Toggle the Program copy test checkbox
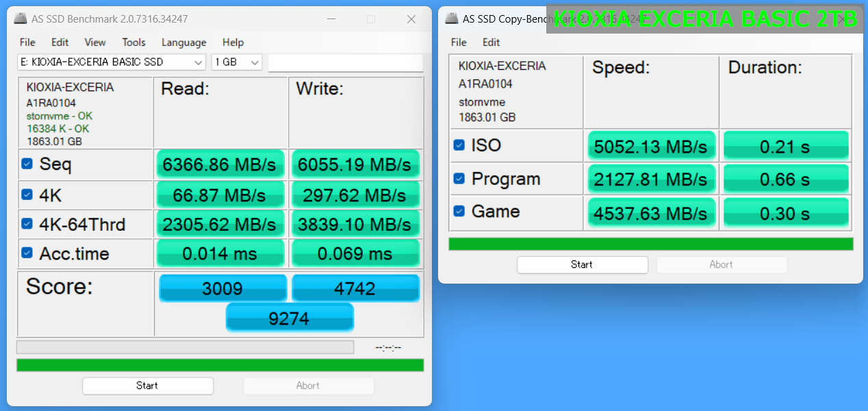 [x=459, y=179]
